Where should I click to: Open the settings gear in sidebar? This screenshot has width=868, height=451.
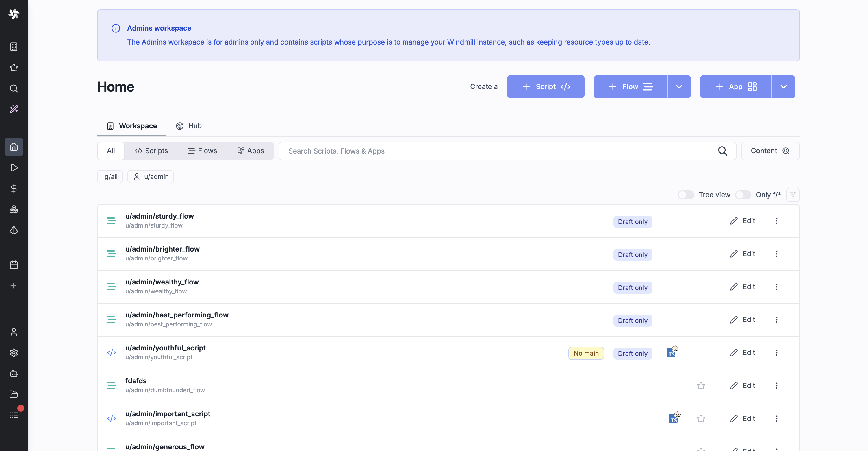point(14,353)
